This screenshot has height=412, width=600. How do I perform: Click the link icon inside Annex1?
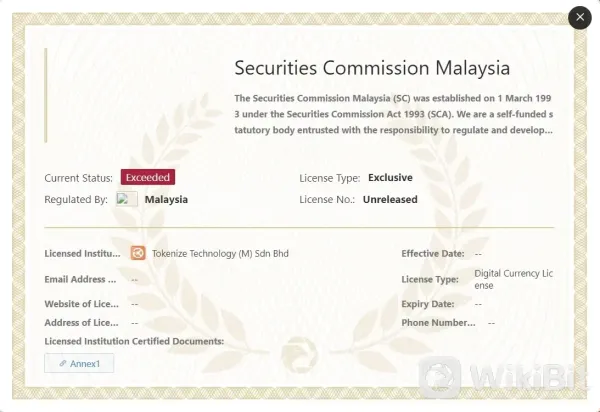pyautogui.click(x=63, y=363)
